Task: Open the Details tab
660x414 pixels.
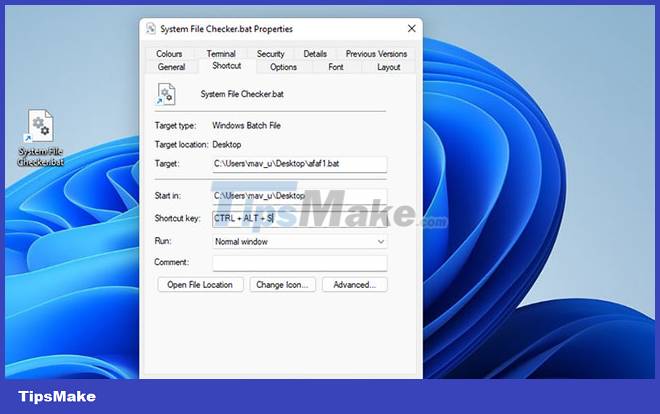Action: (x=315, y=54)
